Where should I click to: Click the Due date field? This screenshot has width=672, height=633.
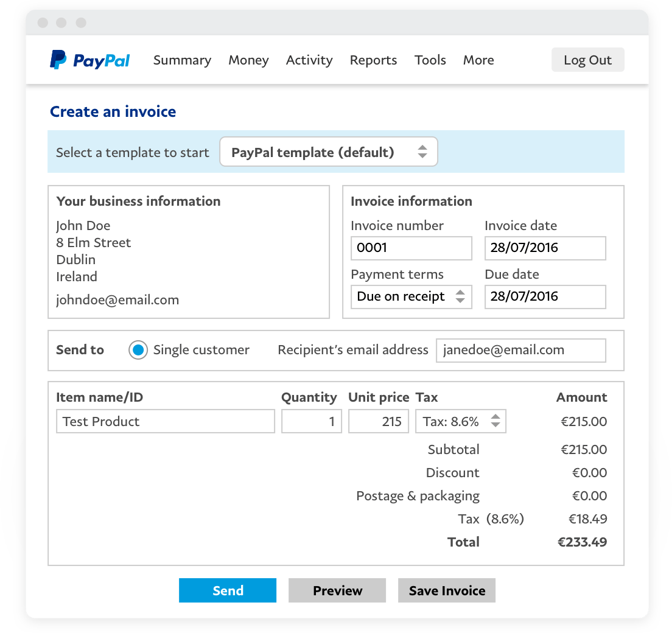point(545,297)
